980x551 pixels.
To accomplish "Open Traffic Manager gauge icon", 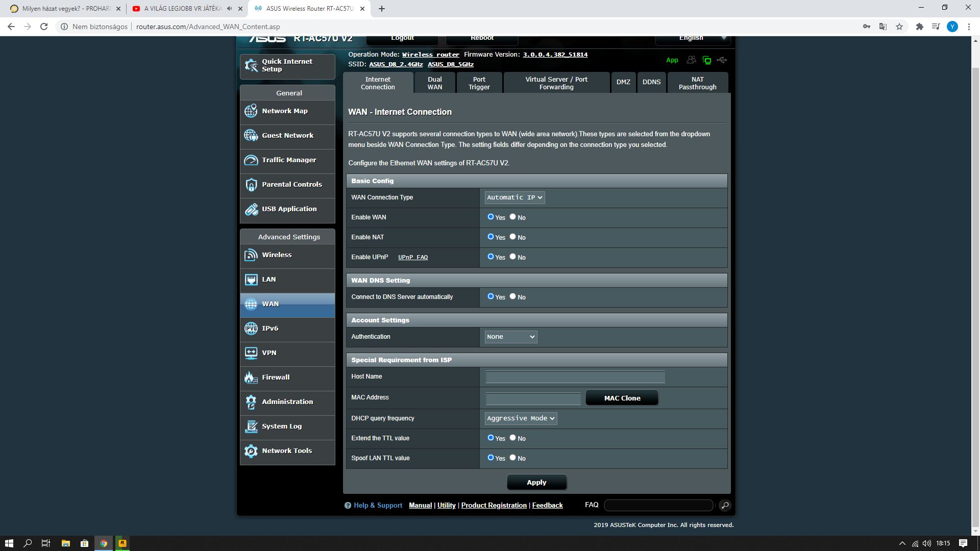I will 251,160.
